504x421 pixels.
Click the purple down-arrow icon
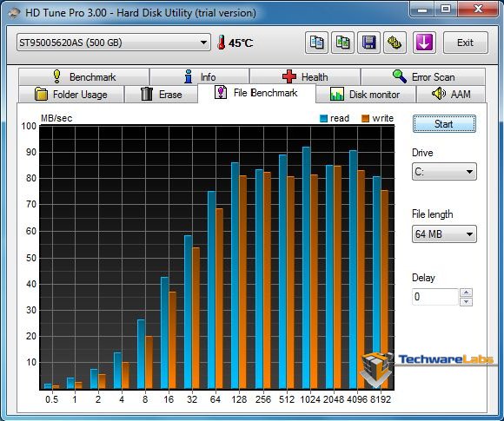[x=424, y=43]
